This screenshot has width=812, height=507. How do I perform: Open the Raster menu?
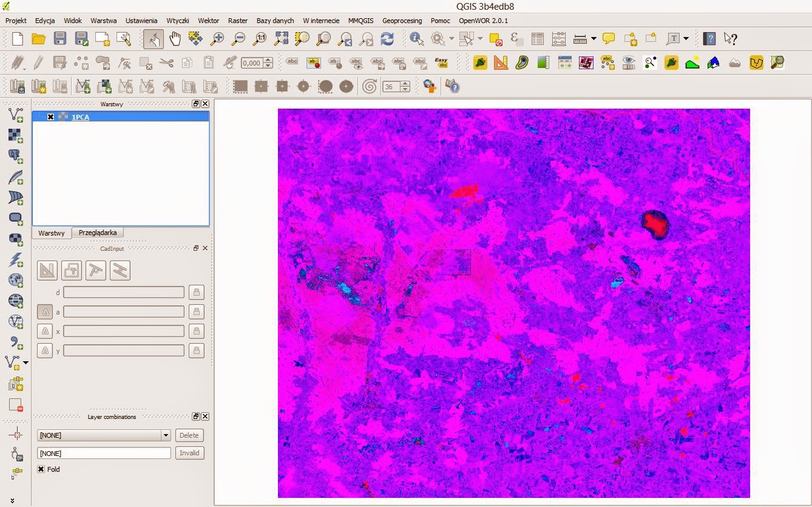point(238,21)
